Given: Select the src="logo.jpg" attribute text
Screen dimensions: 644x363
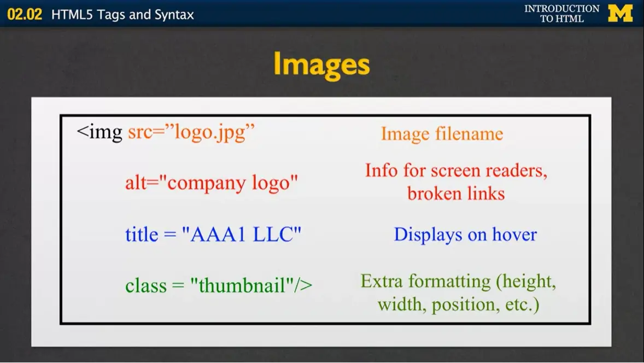Looking at the screenshot, I should (x=191, y=131).
